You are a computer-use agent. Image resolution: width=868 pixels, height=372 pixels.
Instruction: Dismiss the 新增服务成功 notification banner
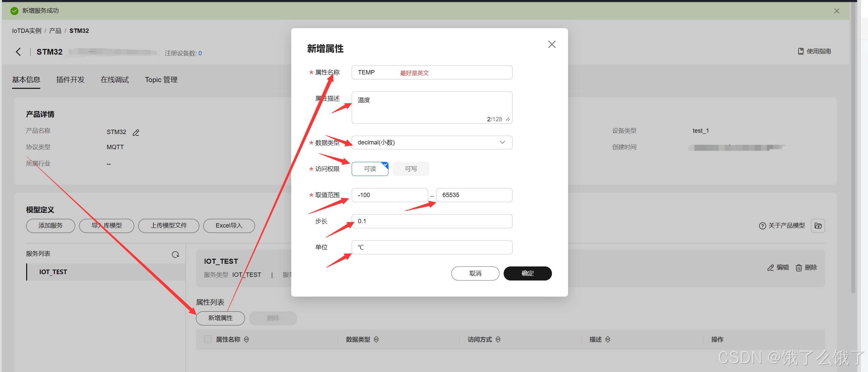(837, 11)
